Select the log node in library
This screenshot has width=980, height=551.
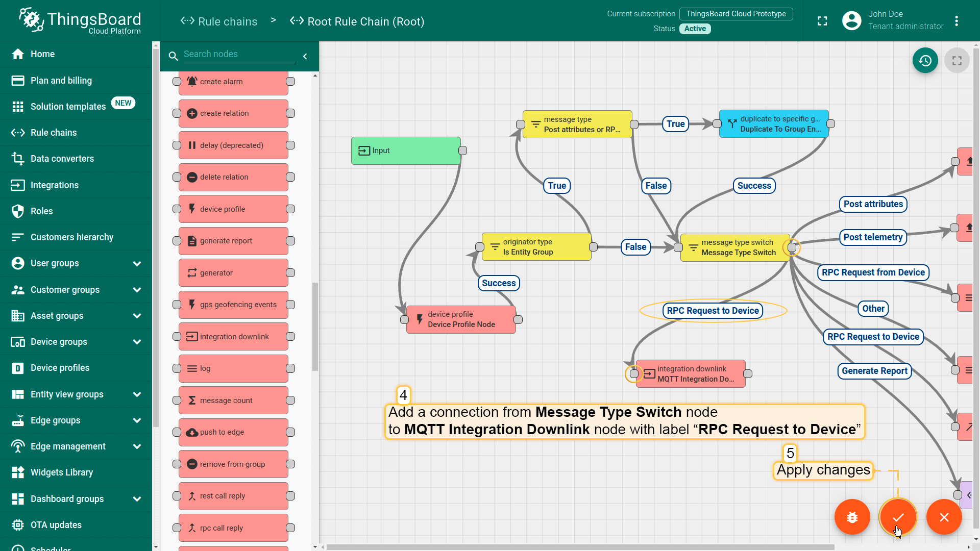[x=233, y=368]
